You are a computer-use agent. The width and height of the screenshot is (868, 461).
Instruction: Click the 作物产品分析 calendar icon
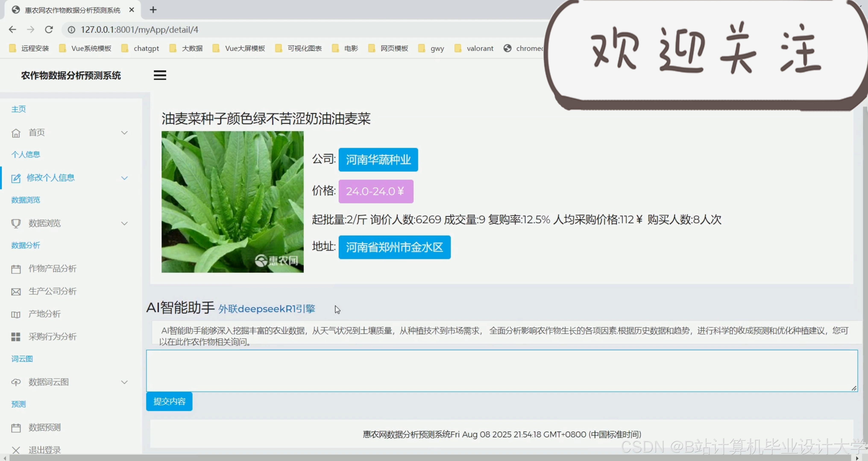pyautogui.click(x=16, y=268)
